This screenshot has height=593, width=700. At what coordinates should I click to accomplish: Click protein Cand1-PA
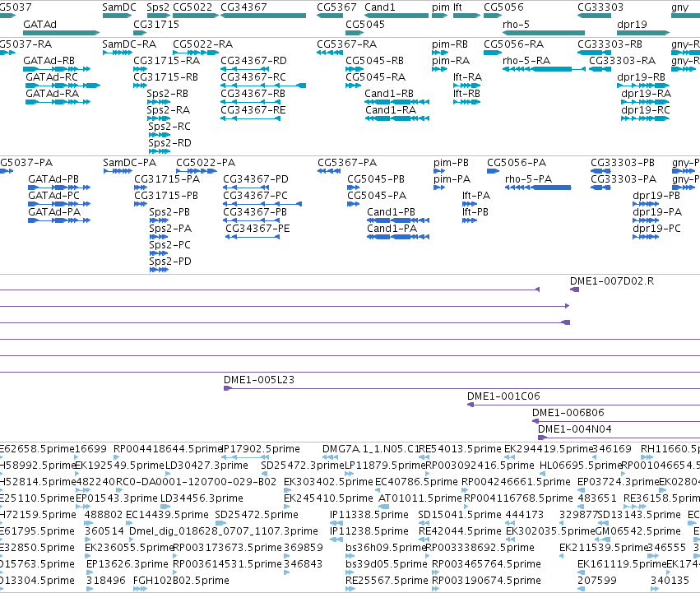click(398, 237)
